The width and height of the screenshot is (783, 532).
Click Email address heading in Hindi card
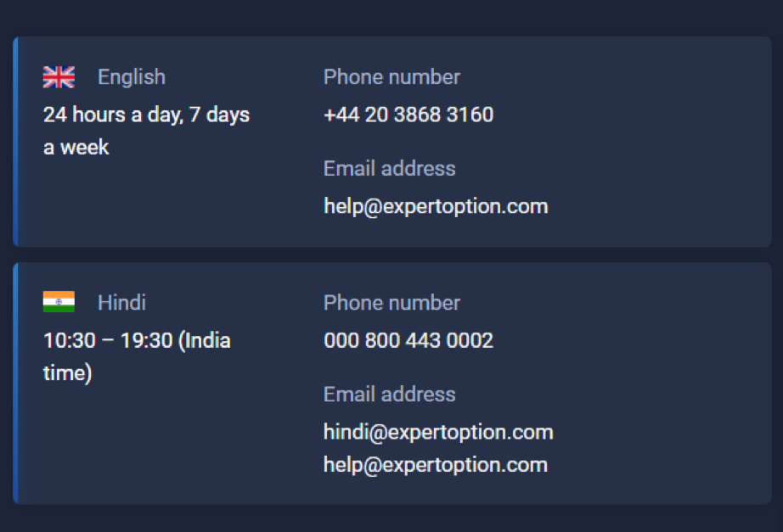tap(390, 394)
